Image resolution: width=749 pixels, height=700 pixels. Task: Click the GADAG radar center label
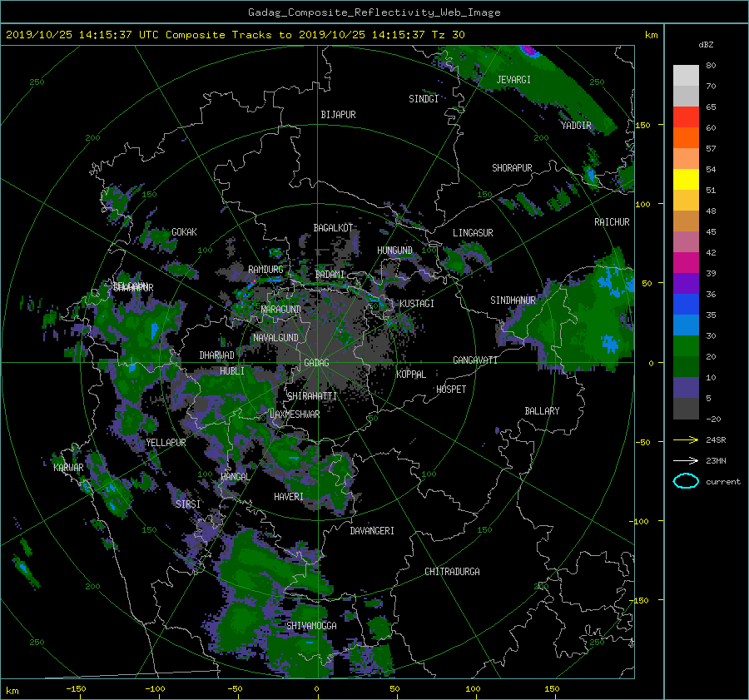(x=316, y=363)
